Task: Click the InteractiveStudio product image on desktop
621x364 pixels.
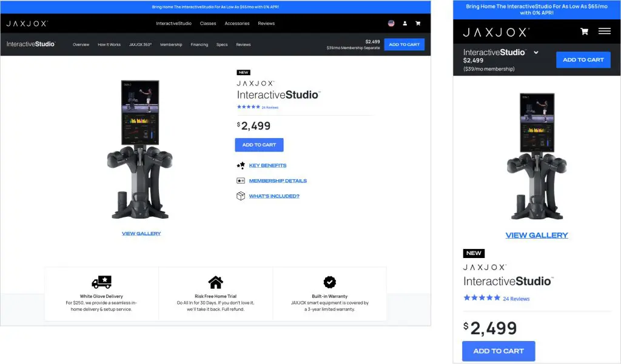Action: tap(140, 150)
